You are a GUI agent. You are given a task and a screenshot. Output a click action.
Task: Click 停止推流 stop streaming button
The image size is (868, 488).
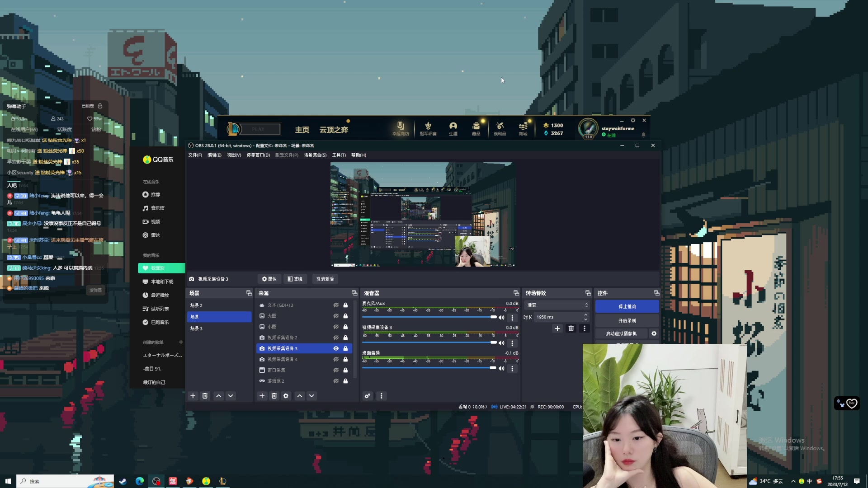[627, 306]
